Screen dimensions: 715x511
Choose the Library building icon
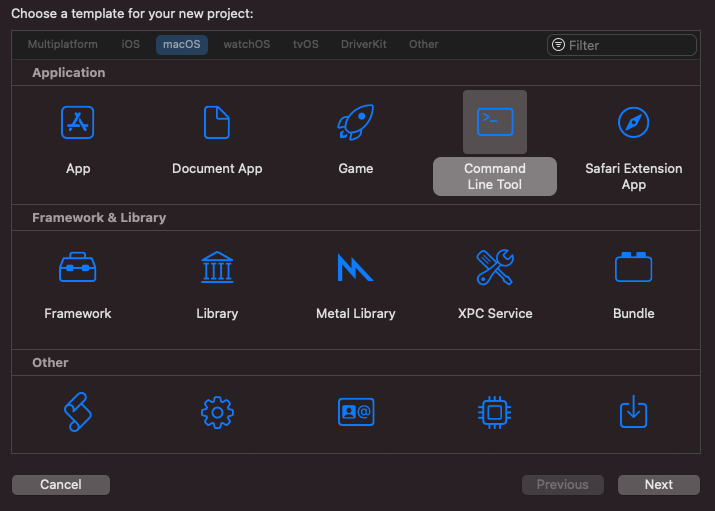pos(217,267)
